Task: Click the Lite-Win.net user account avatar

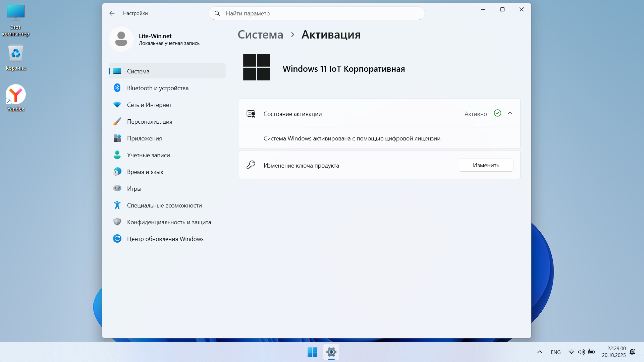Action: coord(121,39)
